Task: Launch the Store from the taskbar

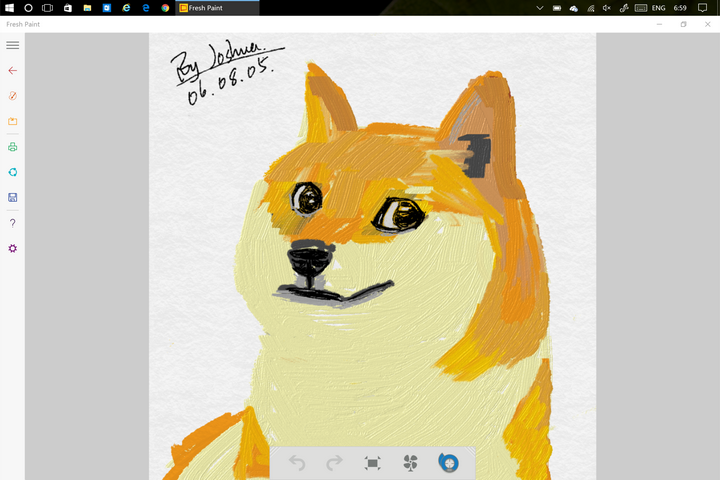Action: [x=68, y=8]
